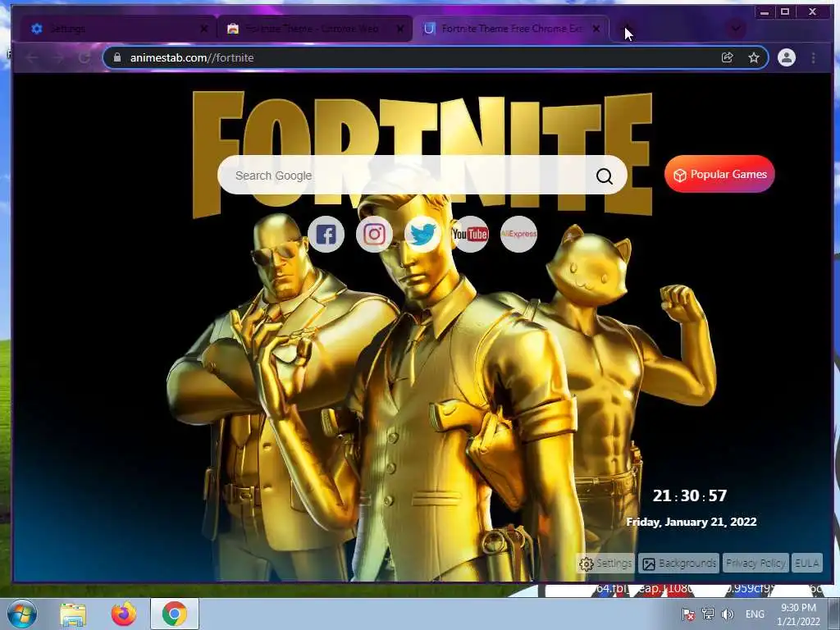The width and height of the screenshot is (840, 630).
Task: Open File Explorer from taskbar
Action: (x=73, y=614)
